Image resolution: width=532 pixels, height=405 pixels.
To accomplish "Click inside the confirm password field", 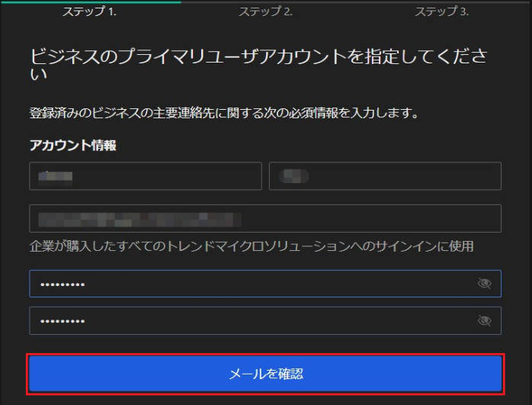I will tap(252, 321).
